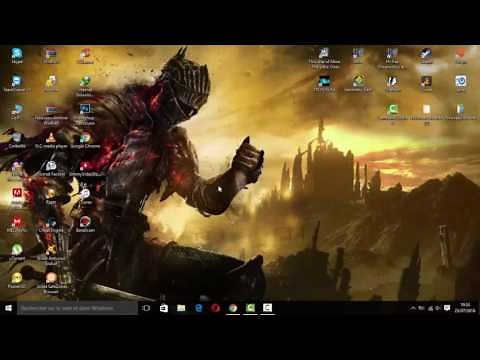
Task: Switch to Chrome on the taskbar
Action: click(233, 308)
